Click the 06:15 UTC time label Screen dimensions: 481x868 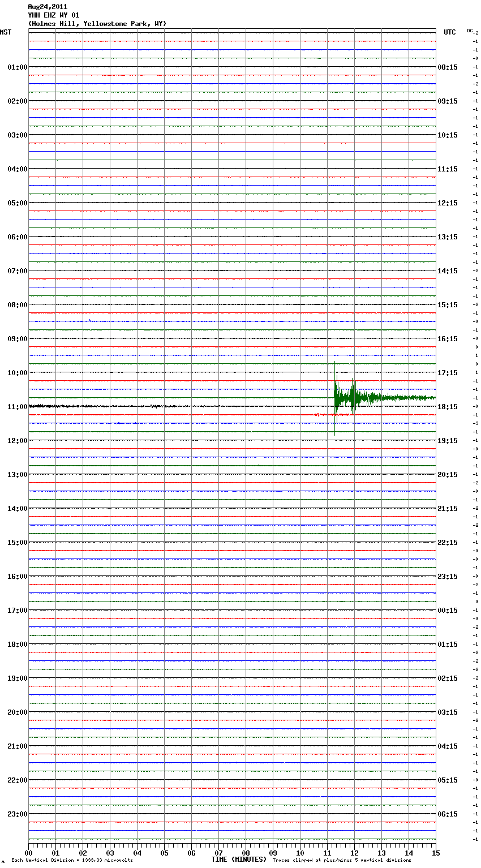[x=448, y=814]
